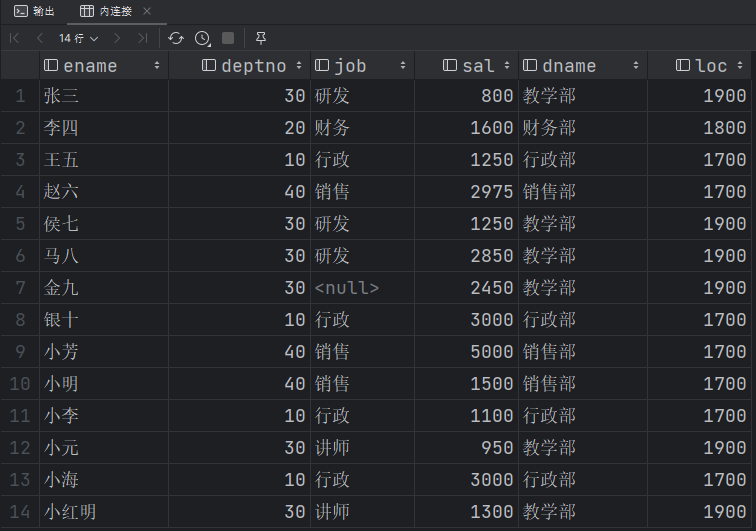The image size is (756, 531).
Task: Sort by the loc column header
Action: click(699, 66)
